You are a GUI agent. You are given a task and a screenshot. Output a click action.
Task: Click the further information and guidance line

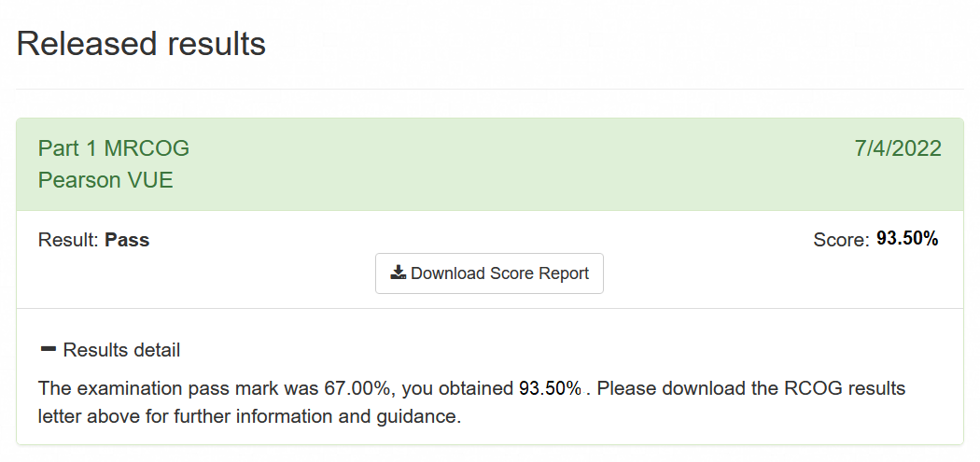click(249, 416)
